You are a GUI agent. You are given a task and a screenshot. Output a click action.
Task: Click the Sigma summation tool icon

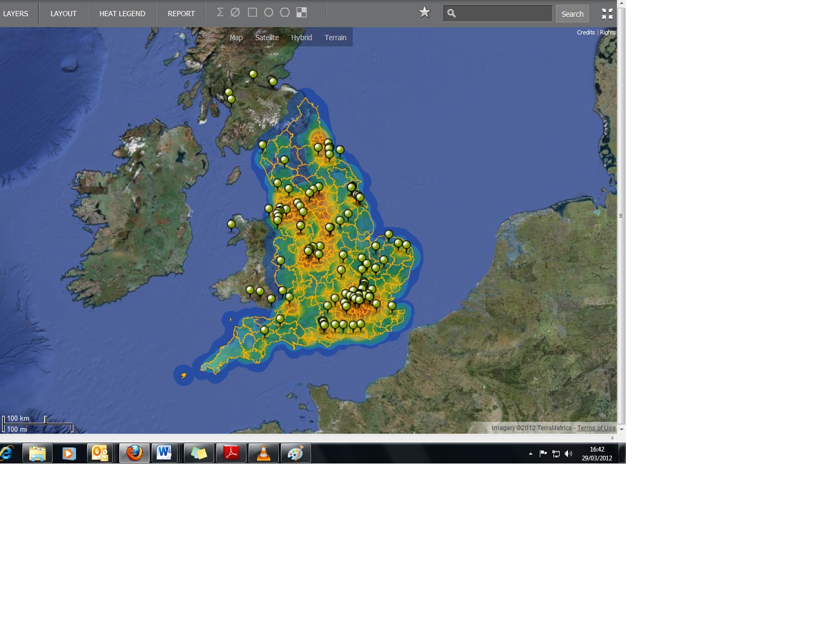[220, 13]
